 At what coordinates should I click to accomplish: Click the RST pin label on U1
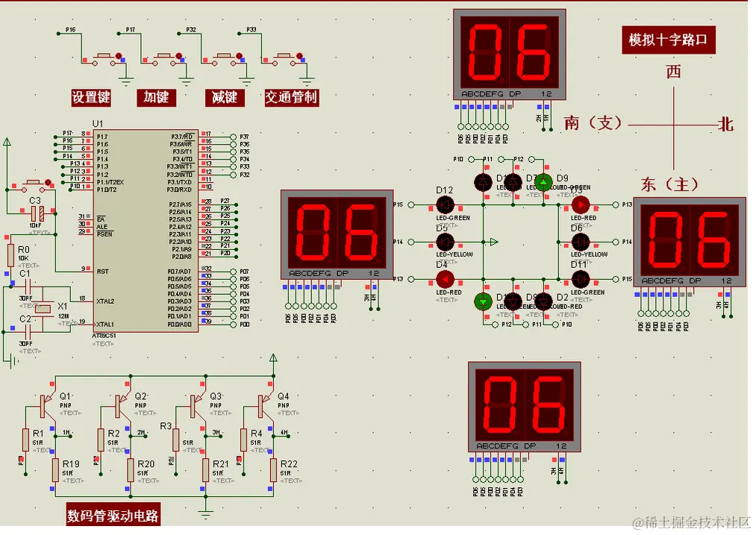pyautogui.click(x=103, y=272)
